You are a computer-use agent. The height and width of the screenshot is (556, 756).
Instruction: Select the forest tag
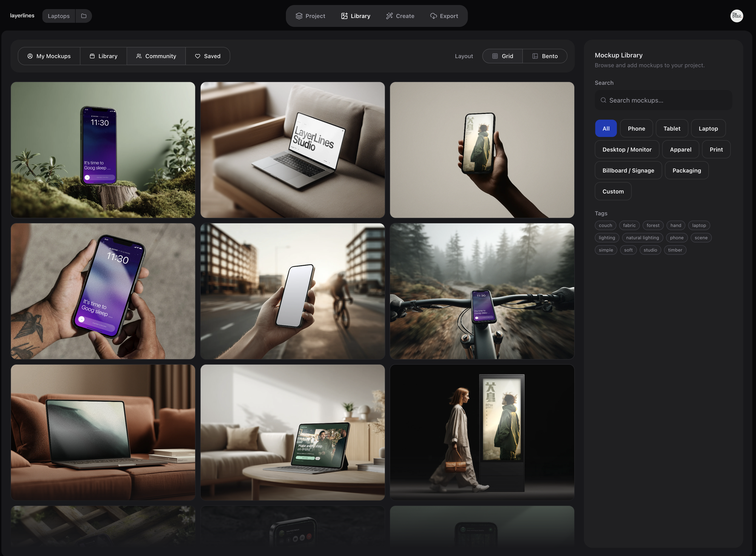(x=653, y=226)
